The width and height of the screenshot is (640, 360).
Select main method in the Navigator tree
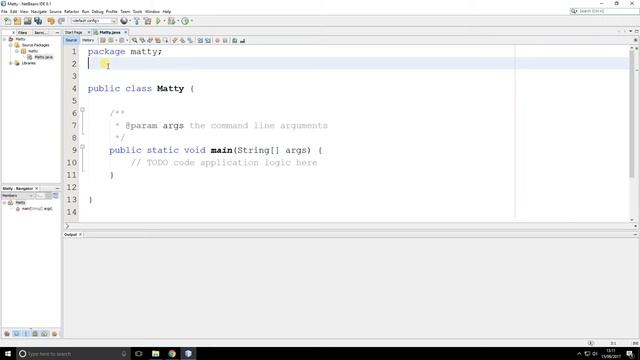37,209
